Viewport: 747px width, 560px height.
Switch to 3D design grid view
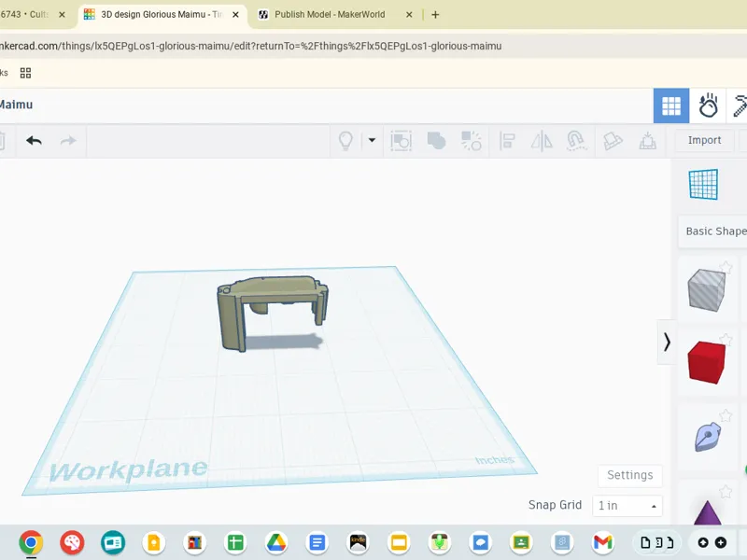click(x=670, y=105)
